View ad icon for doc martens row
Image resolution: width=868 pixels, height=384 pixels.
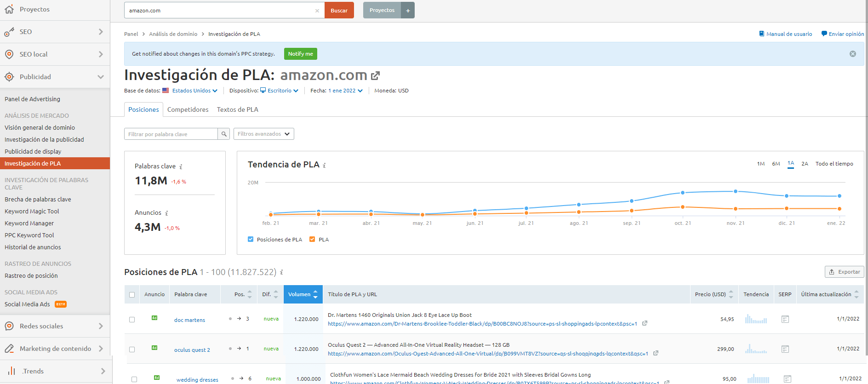click(x=154, y=318)
